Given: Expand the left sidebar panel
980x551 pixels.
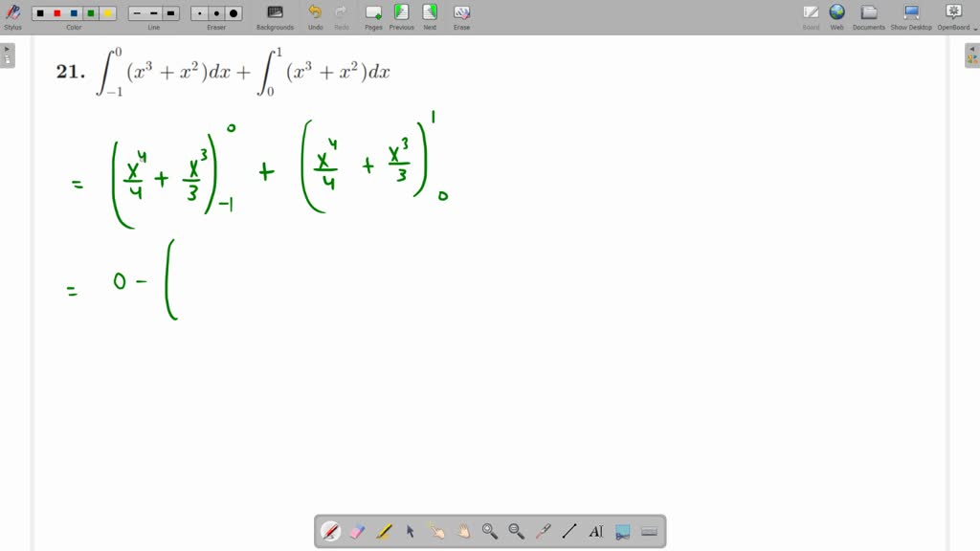Looking at the screenshot, I should coord(9,55).
